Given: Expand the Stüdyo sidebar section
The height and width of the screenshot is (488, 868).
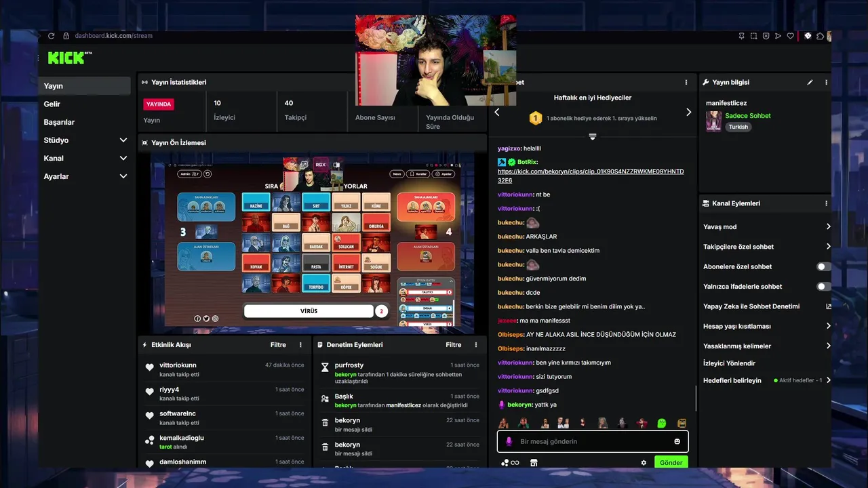Looking at the screenshot, I should [x=123, y=140].
